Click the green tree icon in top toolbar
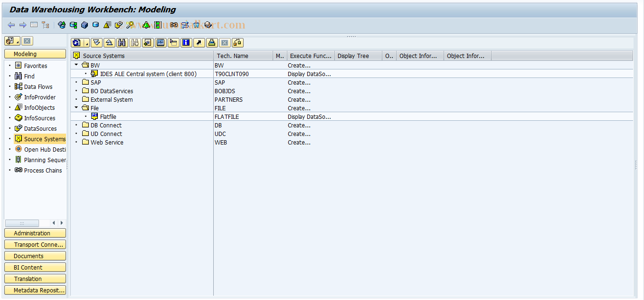Screen dimensions: 644x300 point(146,25)
